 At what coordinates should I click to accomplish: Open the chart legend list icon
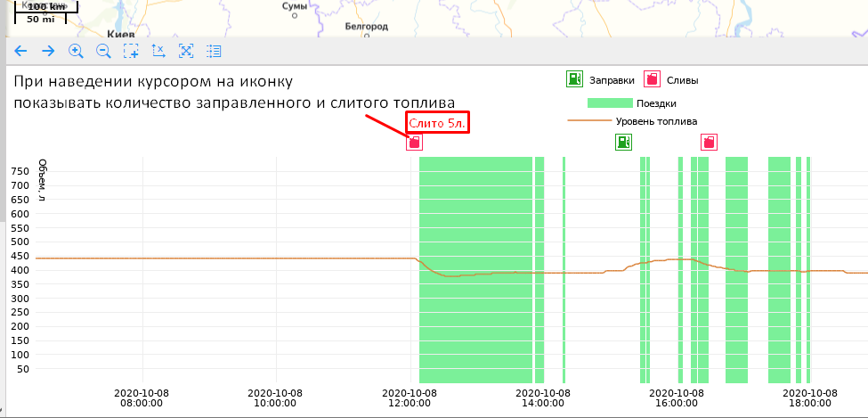click(214, 52)
